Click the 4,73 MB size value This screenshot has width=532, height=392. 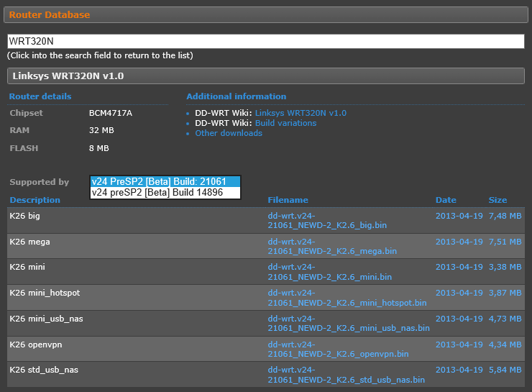(x=505, y=319)
